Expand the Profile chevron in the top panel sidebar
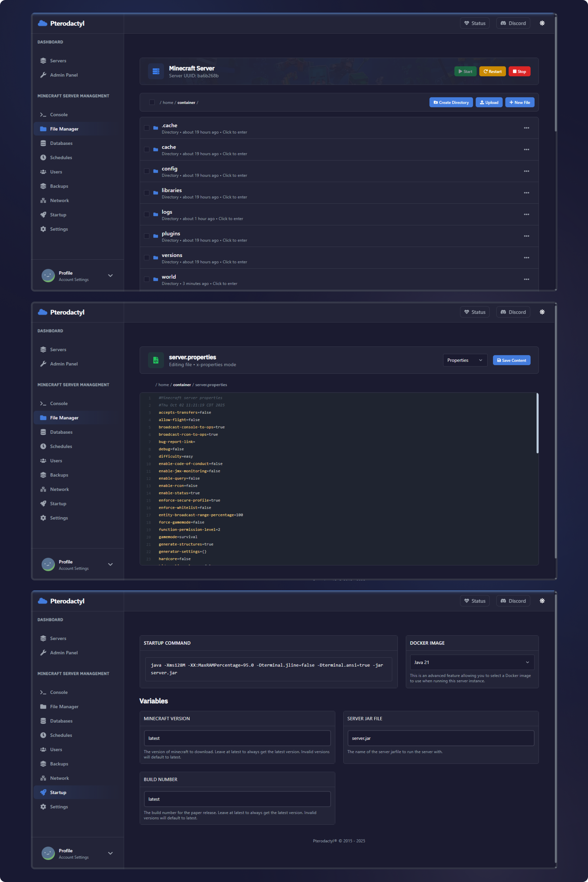The width and height of the screenshot is (588, 882). pyautogui.click(x=110, y=276)
